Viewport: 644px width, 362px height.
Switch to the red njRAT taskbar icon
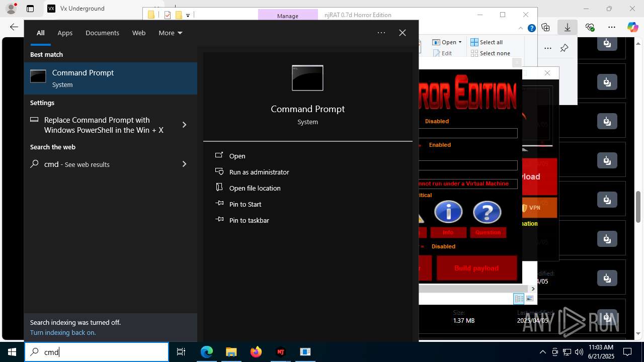pos(281,352)
